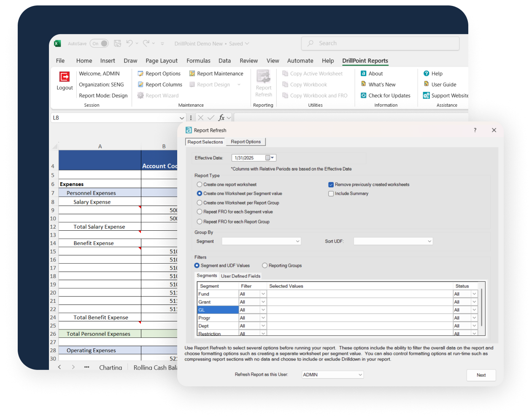532x418 pixels.
Task: Open the Formulas ribbon tab
Action: tap(198, 61)
